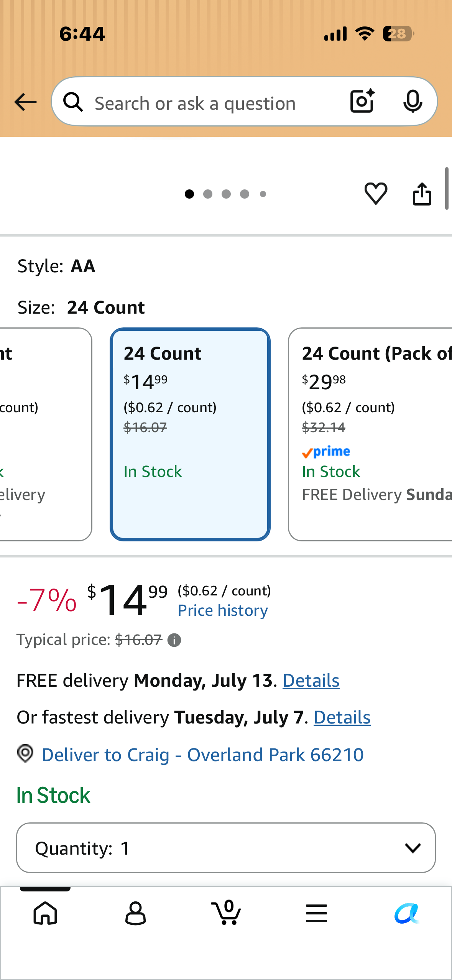Tap the microphone voice search icon
This screenshot has height=980, width=452.
point(413,102)
